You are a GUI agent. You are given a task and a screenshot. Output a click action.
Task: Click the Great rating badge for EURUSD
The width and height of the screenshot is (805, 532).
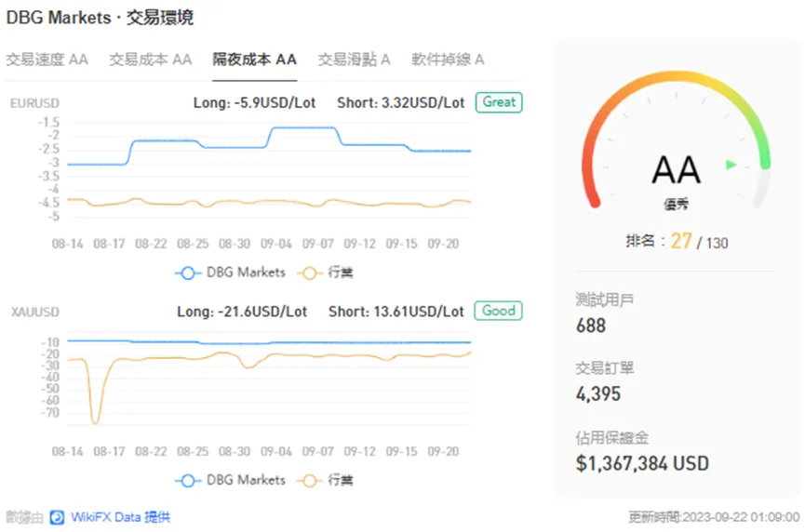[x=499, y=102]
